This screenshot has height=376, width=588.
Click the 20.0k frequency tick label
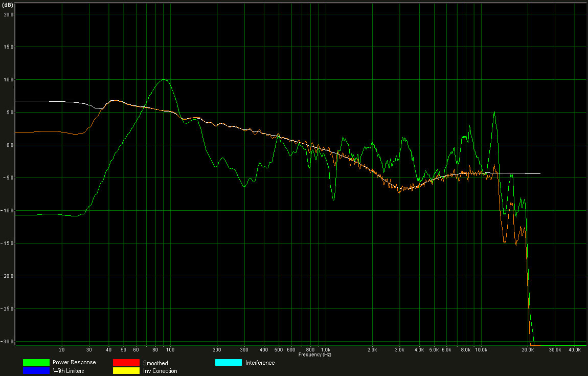coord(528,350)
